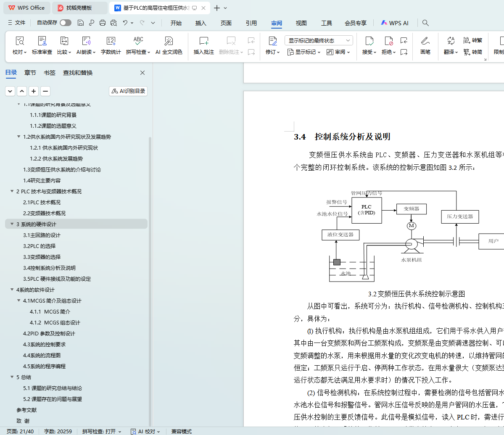
Task: Open the 显示标记的最终状态 dropdown
Action: pos(319,40)
